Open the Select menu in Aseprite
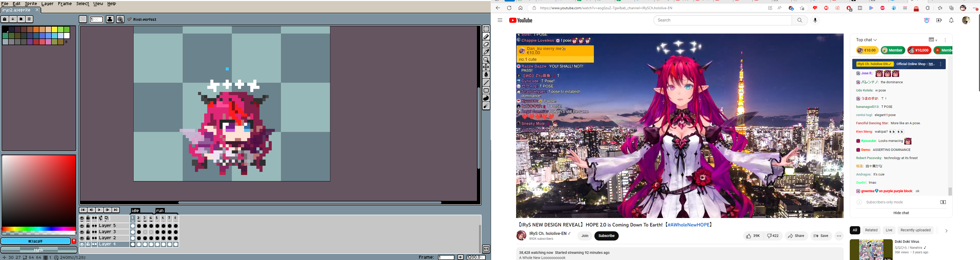The image size is (980, 260). tap(83, 4)
